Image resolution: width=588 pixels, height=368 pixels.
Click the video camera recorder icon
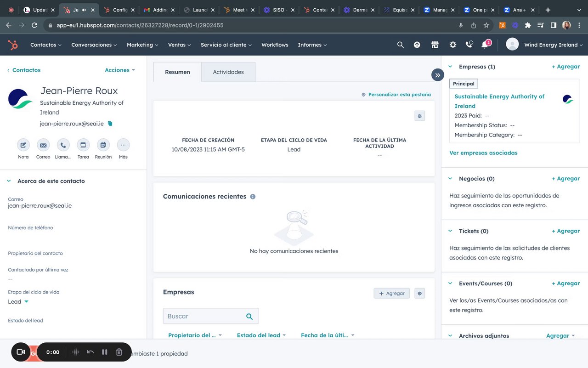click(x=21, y=352)
